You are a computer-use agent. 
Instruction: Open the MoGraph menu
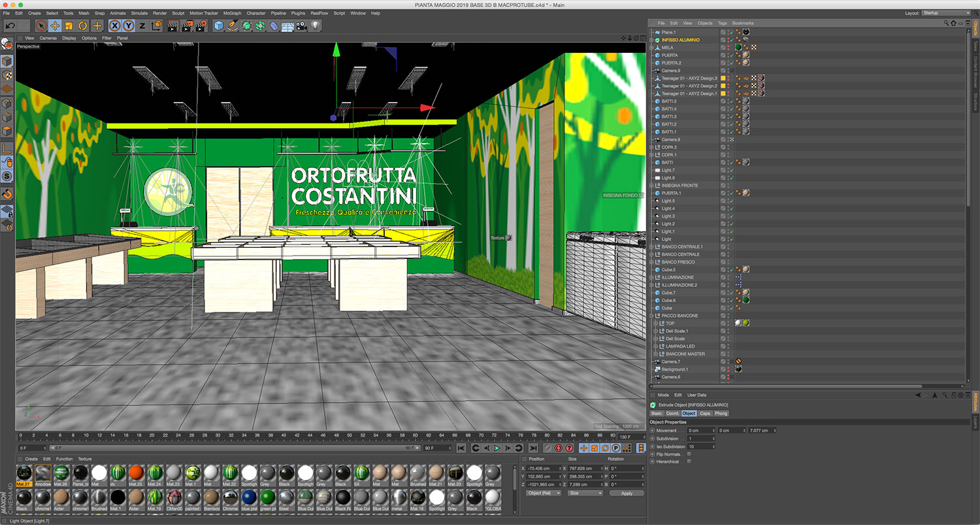pos(232,13)
